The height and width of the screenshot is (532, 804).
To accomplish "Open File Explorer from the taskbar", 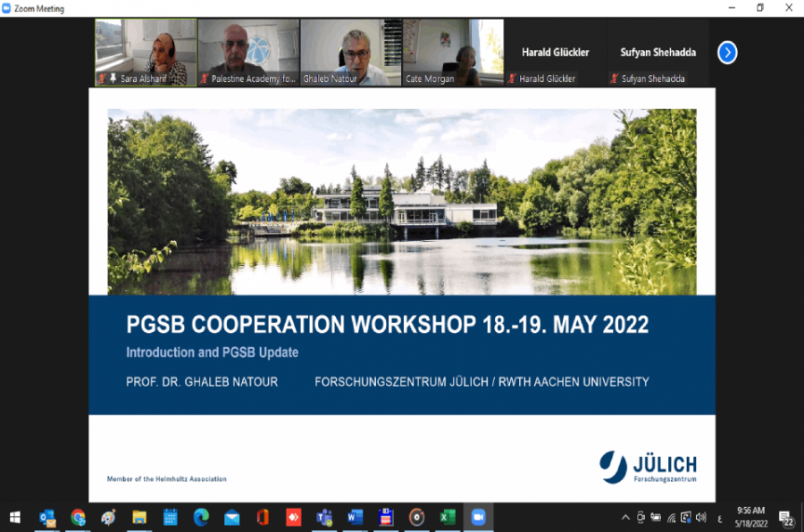I will 139,518.
